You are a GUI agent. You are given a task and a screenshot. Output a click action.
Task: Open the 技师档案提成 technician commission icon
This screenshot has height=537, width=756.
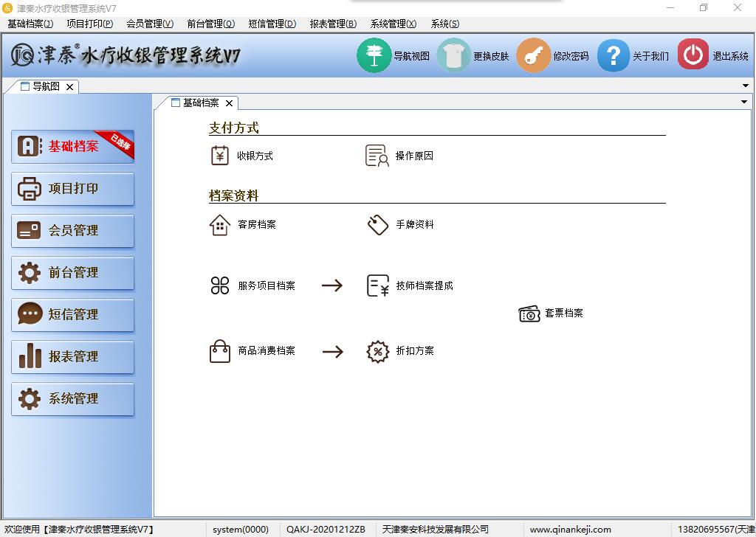click(378, 285)
